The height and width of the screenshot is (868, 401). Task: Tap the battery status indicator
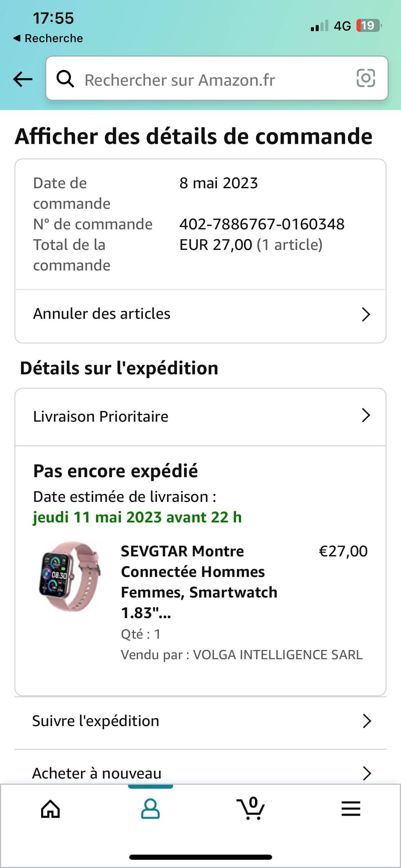(x=369, y=26)
